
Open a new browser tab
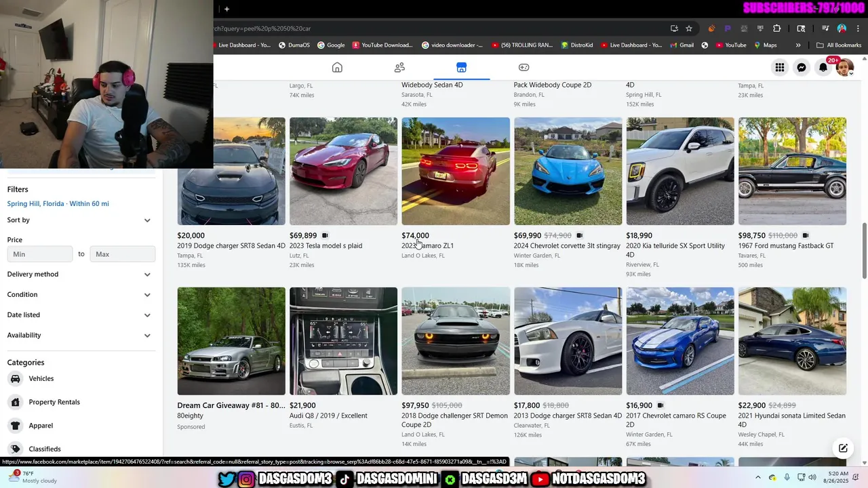point(226,9)
